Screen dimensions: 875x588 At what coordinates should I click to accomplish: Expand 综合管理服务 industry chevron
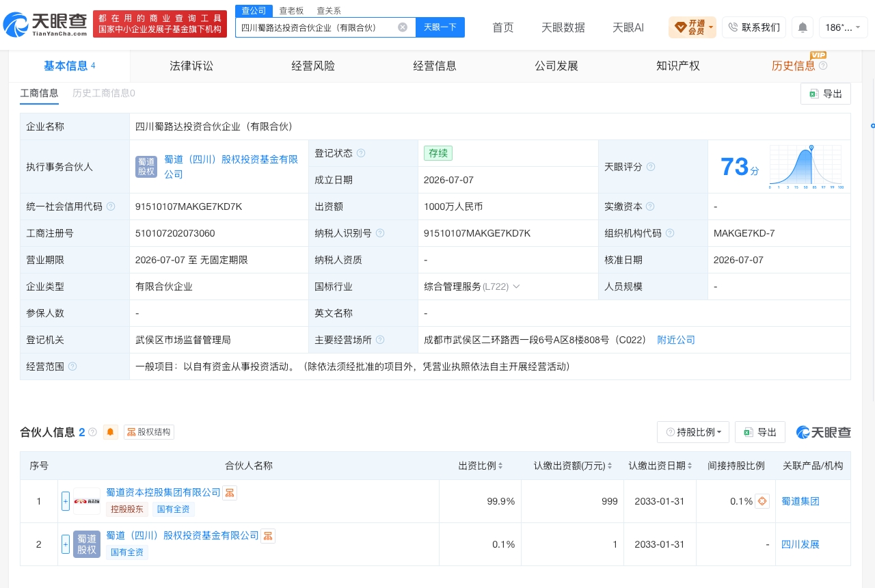516,286
